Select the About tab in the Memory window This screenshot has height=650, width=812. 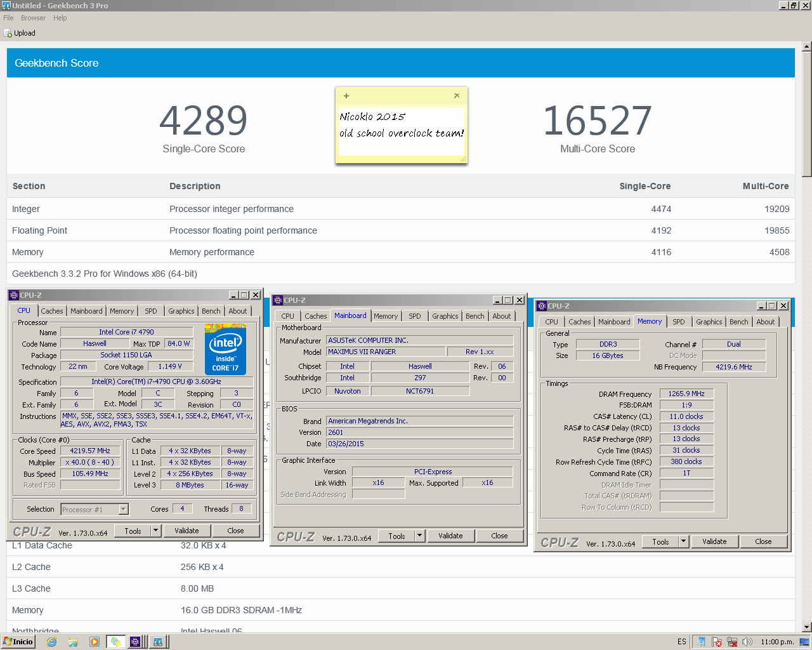(766, 322)
